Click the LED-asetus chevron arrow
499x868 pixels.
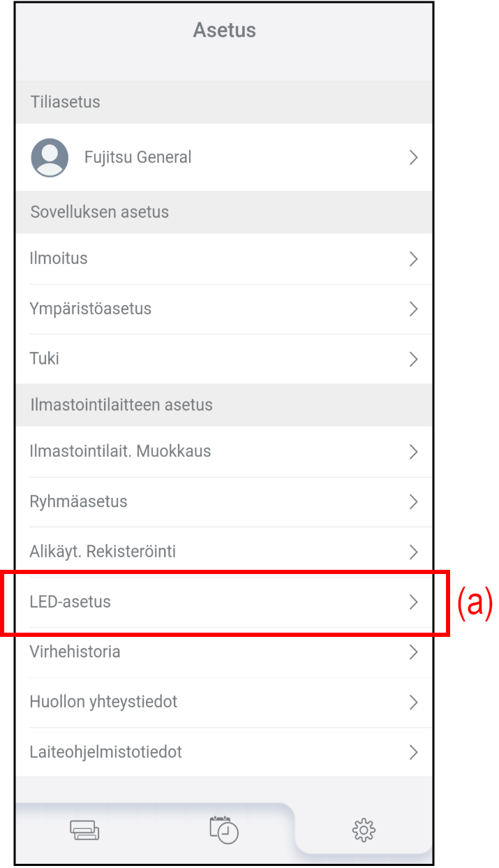pyautogui.click(x=413, y=602)
